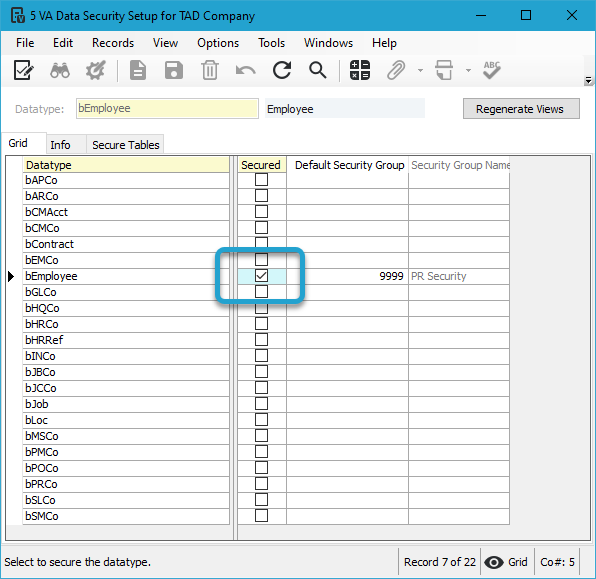Select the bINCo datatype row

pyautogui.click(x=126, y=356)
